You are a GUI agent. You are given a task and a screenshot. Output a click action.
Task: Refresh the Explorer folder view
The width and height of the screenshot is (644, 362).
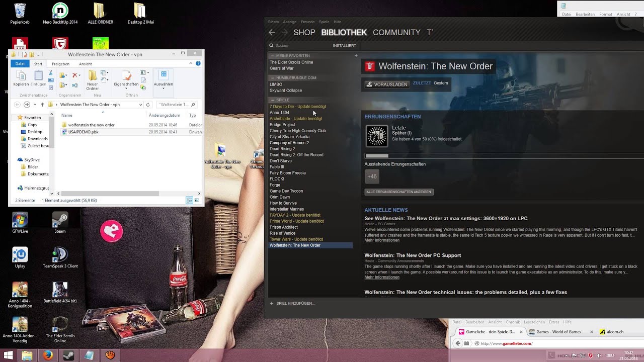(x=148, y=105)
